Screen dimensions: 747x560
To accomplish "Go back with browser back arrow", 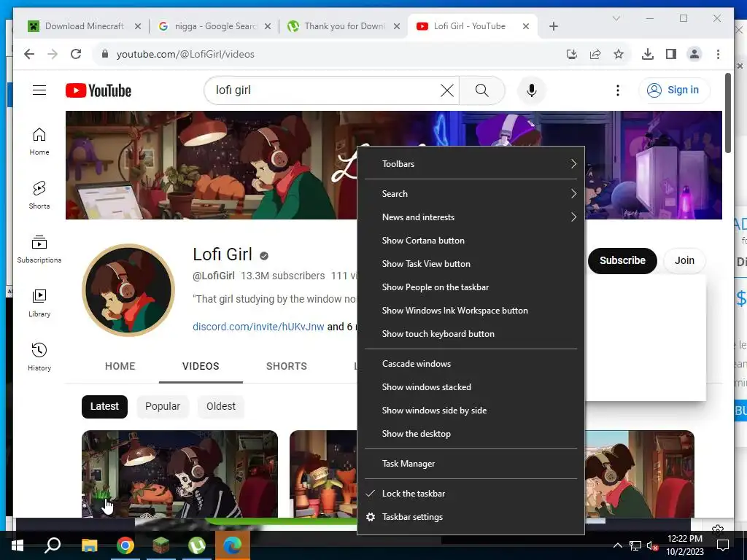I will tap(29, 54).
